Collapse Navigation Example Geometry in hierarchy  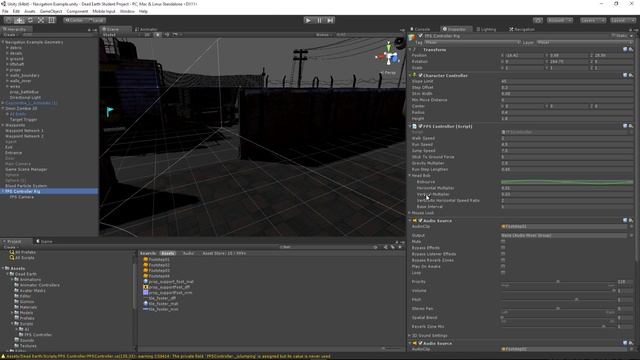(x=3, y=42)
